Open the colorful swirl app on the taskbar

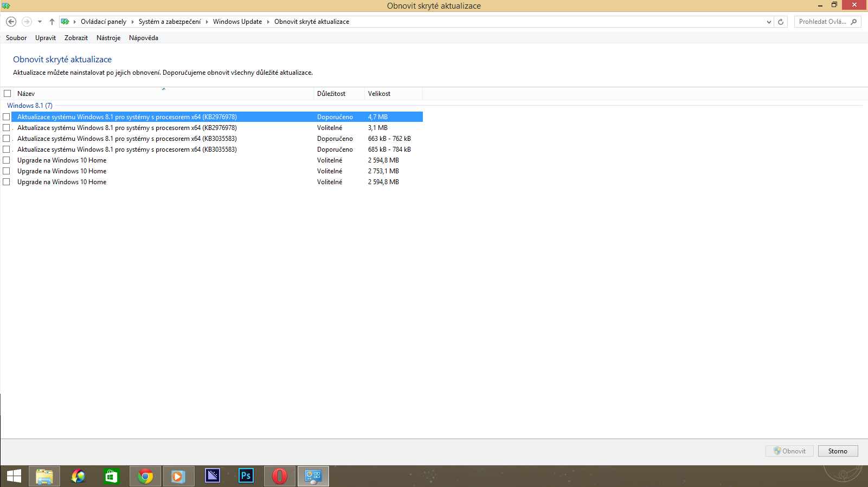[x=78, y=476]
